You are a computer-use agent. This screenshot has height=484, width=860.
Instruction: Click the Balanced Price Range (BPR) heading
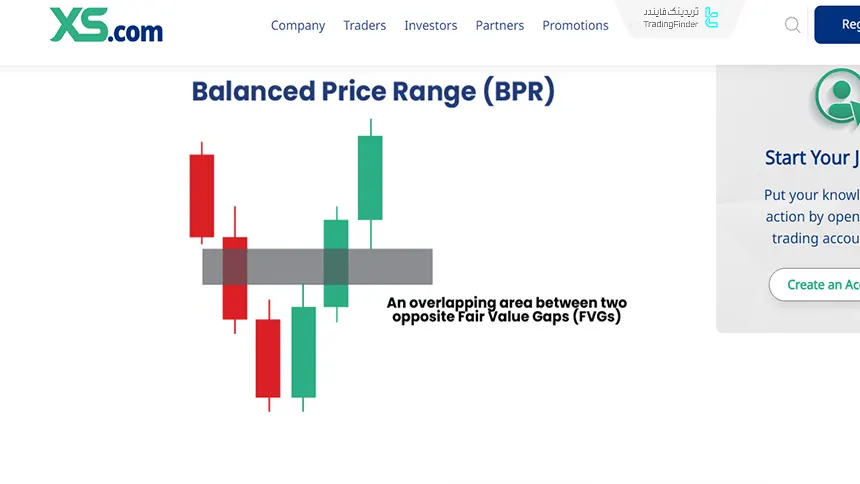[373, 92]
